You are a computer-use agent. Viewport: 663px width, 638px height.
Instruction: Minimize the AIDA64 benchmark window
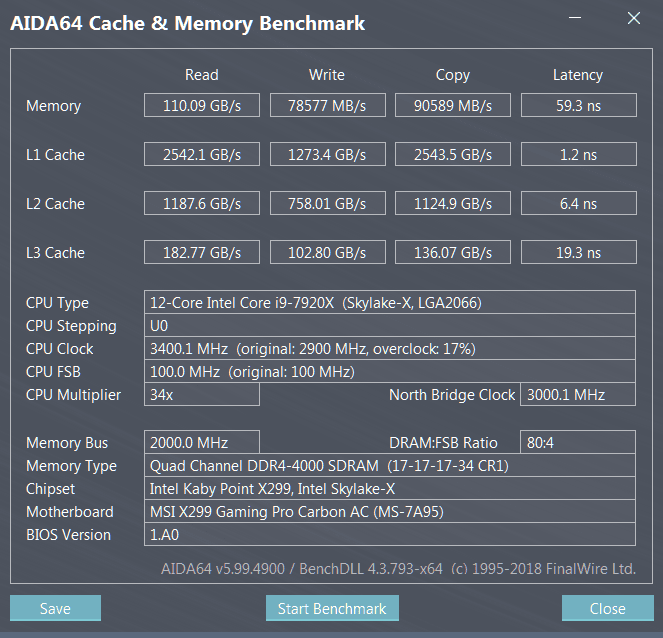[x=573, y=18]
